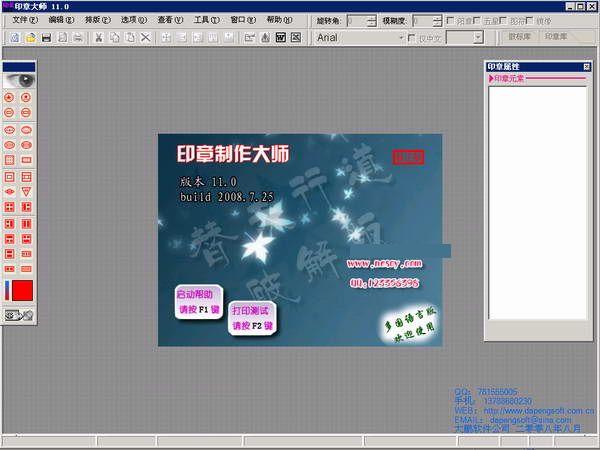The height and width of the screenshot is (450, 600).
Task: Click the eye preview image in tool palette
Action: (x=19, y=80)
